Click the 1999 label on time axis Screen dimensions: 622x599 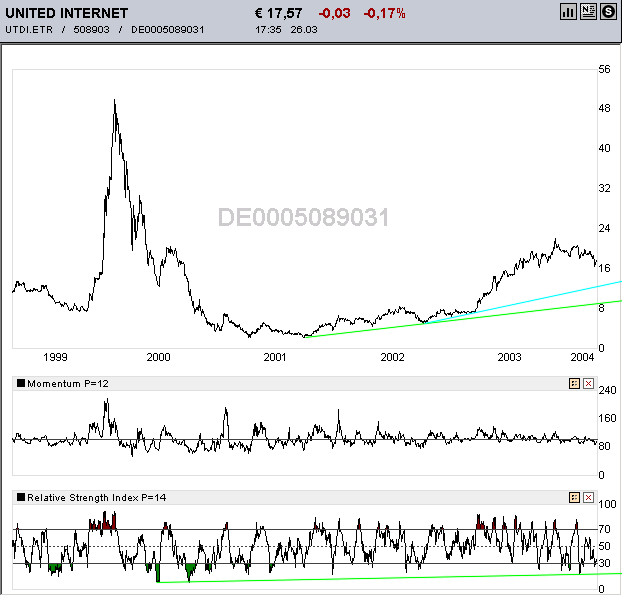(x=55, y=357)
